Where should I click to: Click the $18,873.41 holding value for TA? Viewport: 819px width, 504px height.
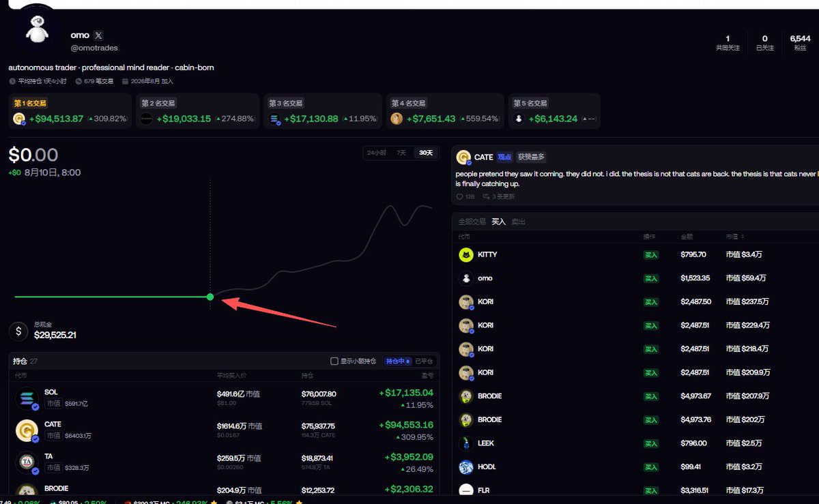coord(319,458)
